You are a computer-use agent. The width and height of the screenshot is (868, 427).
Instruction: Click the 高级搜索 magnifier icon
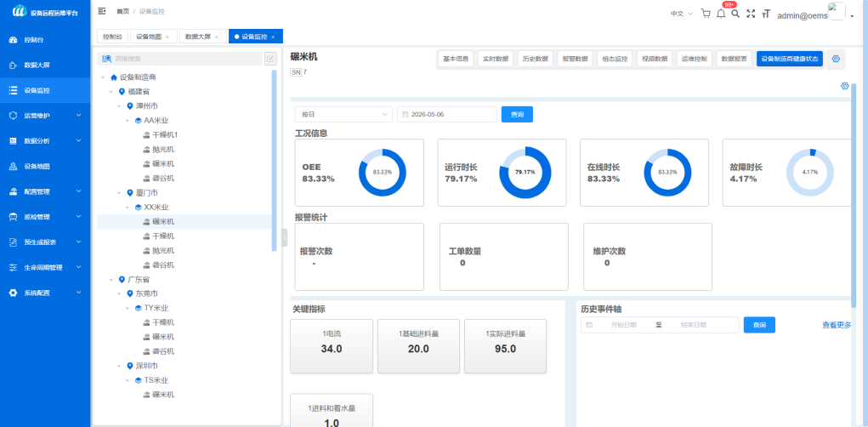[106, 59]
